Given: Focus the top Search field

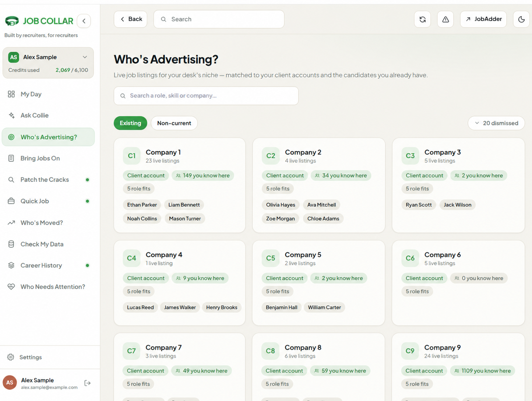Looking at the screenshot, I should [219, 19].
